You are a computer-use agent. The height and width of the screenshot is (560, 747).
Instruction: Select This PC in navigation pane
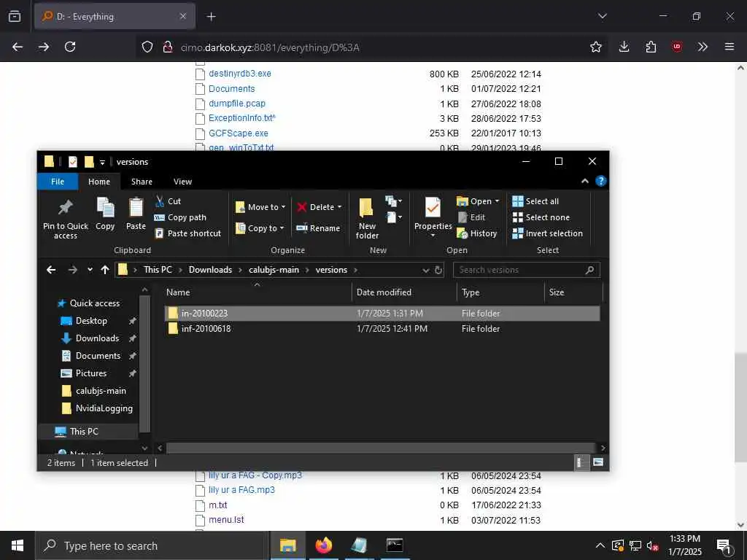(84, 432)
